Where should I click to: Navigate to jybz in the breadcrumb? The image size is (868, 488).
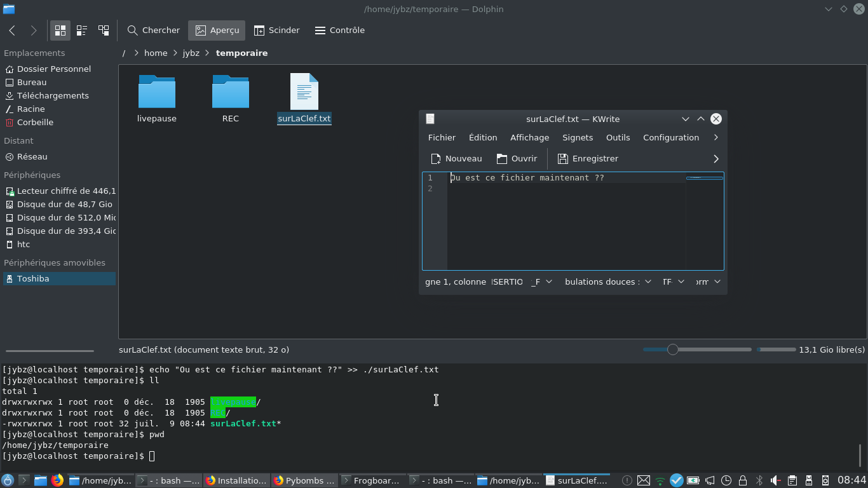click(191, 53)
